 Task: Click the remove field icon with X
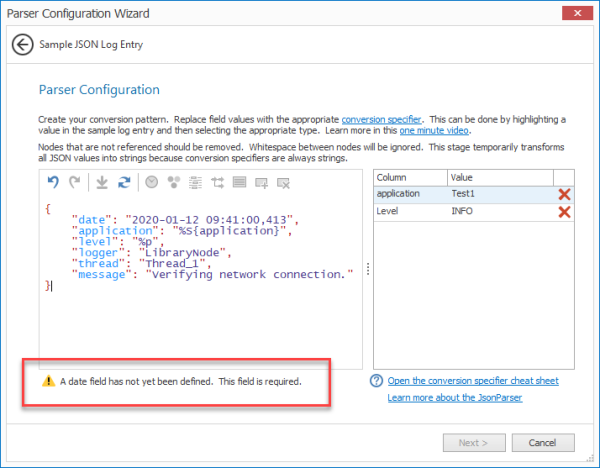(284, 183)
